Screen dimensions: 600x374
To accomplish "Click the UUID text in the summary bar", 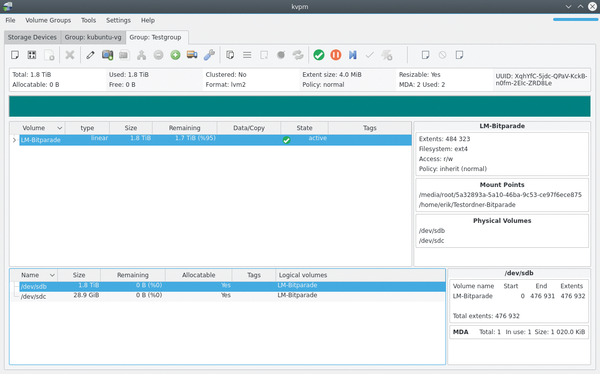I will point(541,79).
